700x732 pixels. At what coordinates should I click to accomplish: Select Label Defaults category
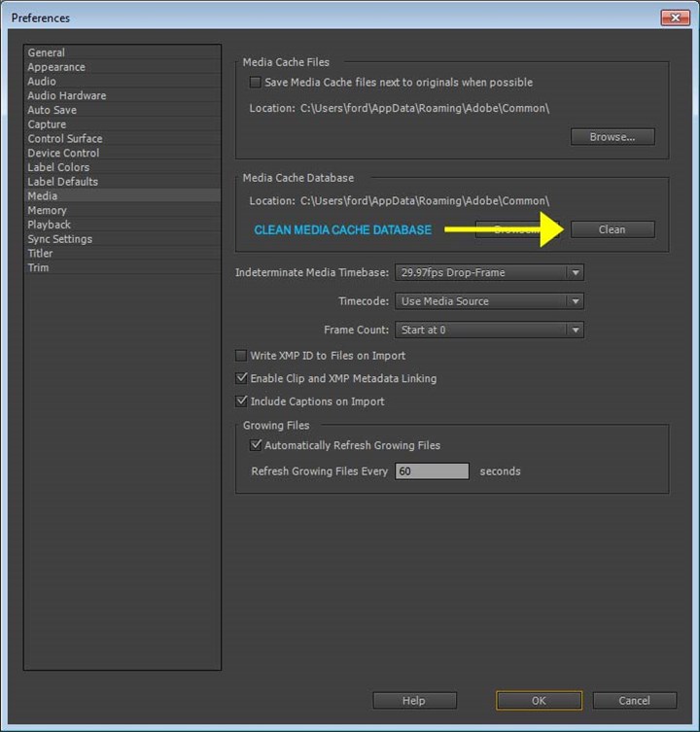point(122,182)
